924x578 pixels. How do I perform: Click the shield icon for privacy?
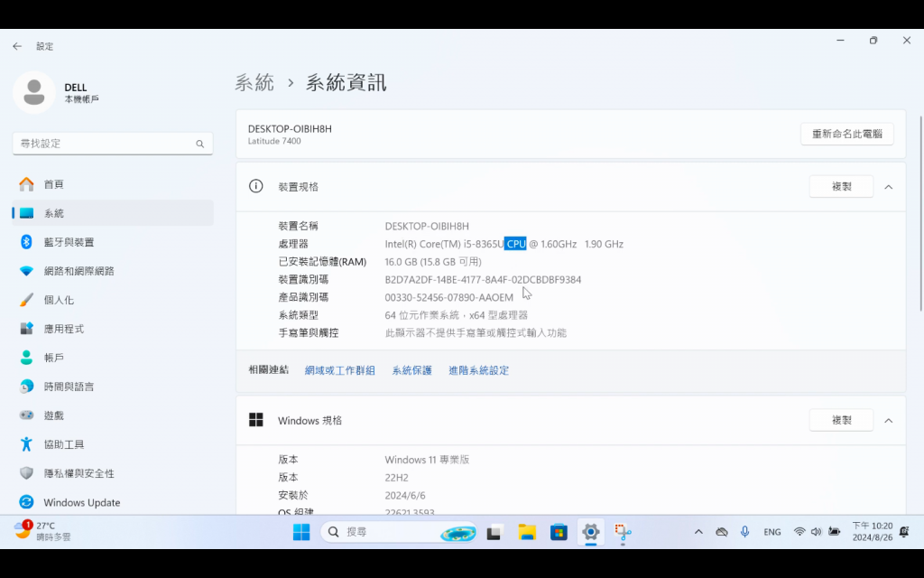coord(26,473)
